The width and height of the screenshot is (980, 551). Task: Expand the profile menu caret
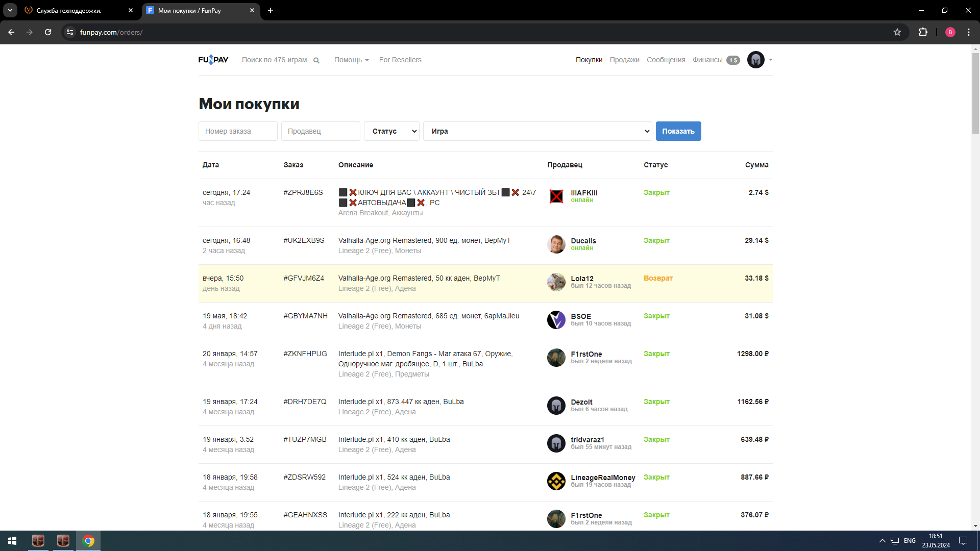tap(771, 60)
